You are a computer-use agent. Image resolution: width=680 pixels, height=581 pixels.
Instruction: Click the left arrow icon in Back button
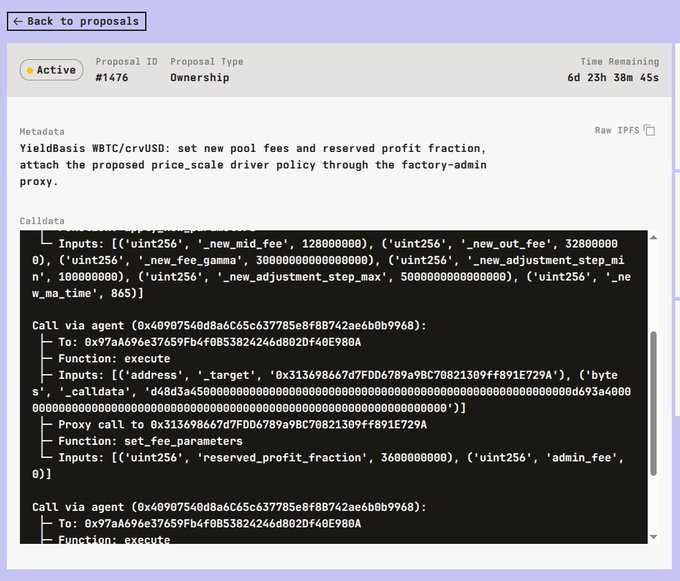18,21
